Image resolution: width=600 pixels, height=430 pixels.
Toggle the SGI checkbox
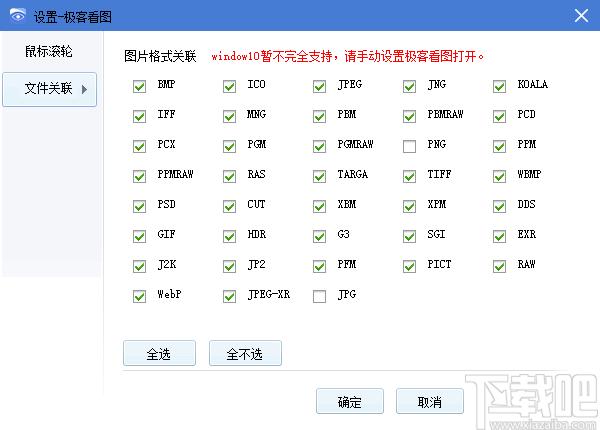click(409, 236)
